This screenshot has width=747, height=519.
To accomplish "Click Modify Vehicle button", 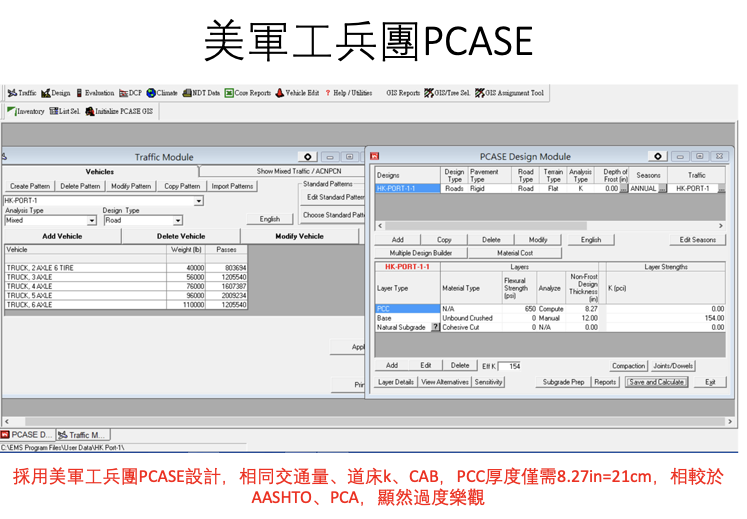I will pos(299,236).
